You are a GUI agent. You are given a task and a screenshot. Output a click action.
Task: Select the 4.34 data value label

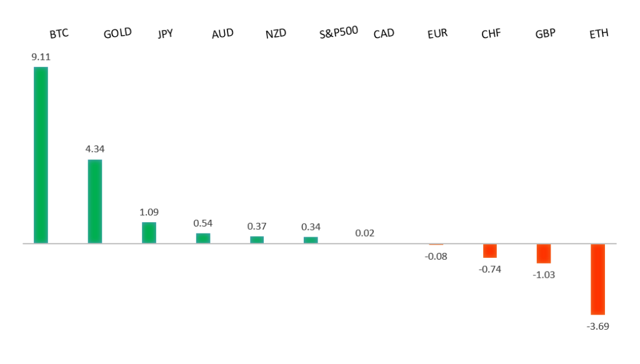pyautogui.click(x=95, y=149)
